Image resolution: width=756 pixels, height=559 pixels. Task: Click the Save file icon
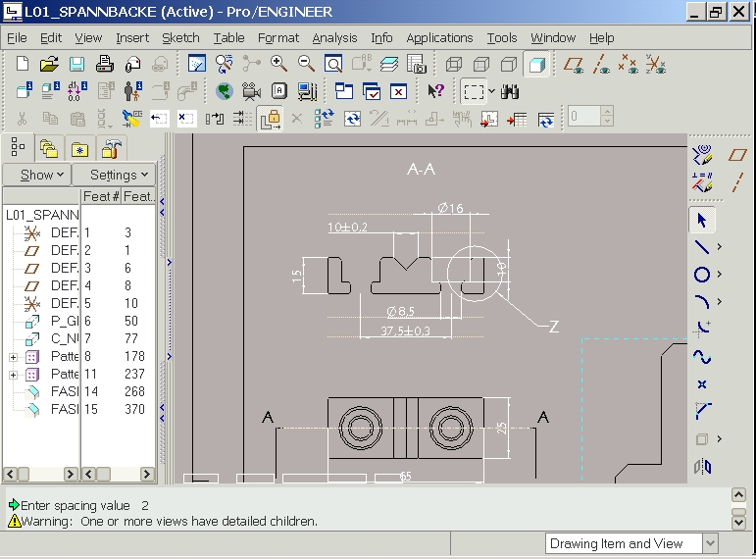coord(76,65)
